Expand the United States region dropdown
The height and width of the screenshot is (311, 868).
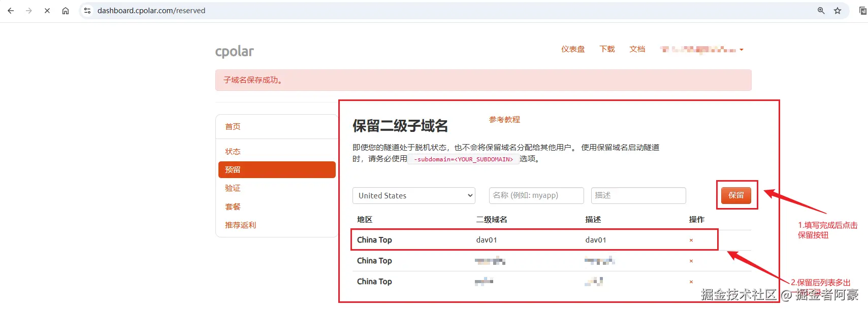pyautogui.click(x=414, y=196)
